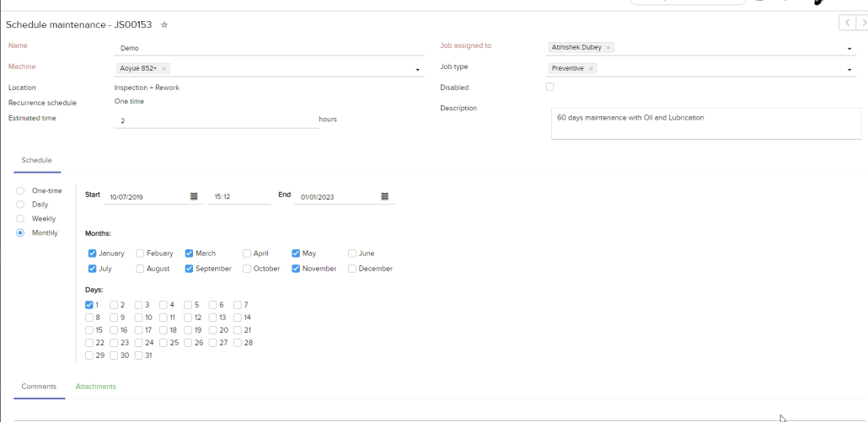The width and height of the screenshot is (868, 422).
Task: Check day 31 checkbox
Action: click(138, 355)
